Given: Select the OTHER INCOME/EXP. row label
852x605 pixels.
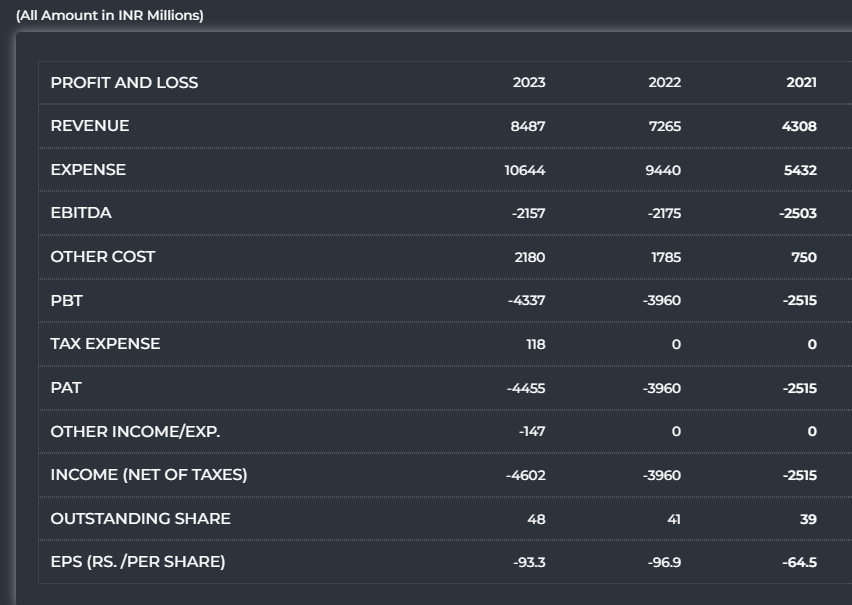Looking at the screenshot, I should (135, 431).
